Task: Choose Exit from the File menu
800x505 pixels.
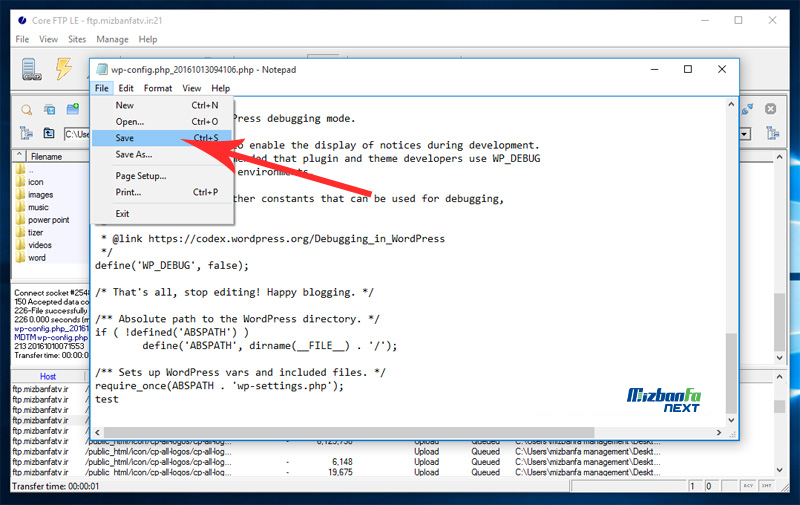Action: [x=162, y=213]
